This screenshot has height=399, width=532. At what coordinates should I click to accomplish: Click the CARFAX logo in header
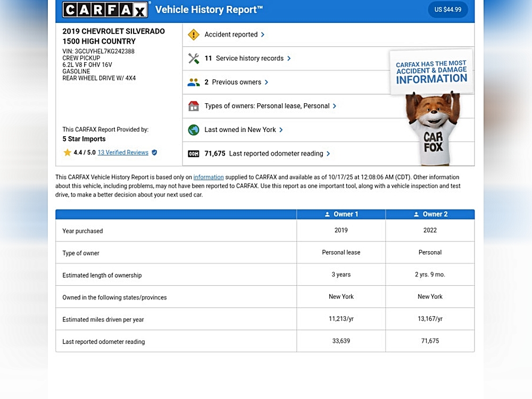[x=105, y=10]
